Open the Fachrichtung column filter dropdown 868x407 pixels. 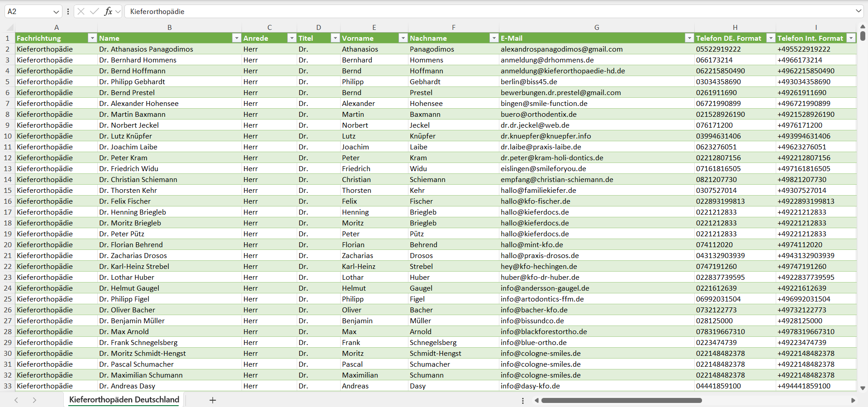tap(92, 38)
